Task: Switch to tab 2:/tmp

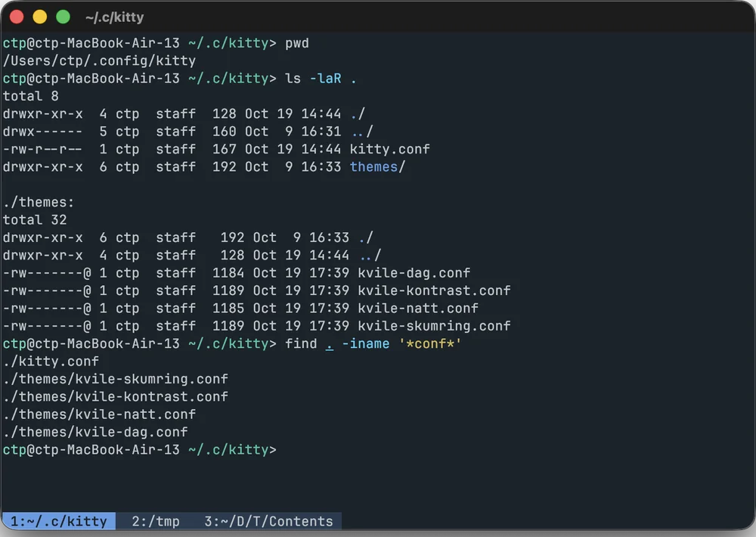Action: (155, 521)
